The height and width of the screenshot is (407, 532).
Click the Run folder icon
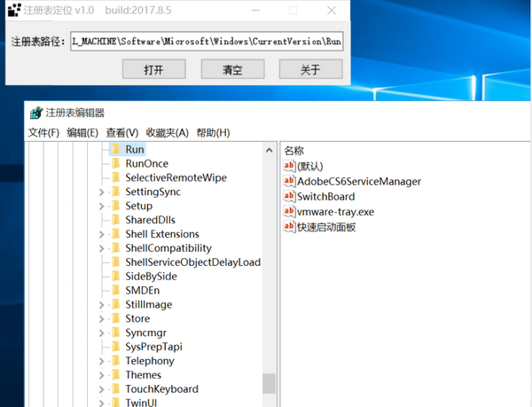(x=115, y=149)
